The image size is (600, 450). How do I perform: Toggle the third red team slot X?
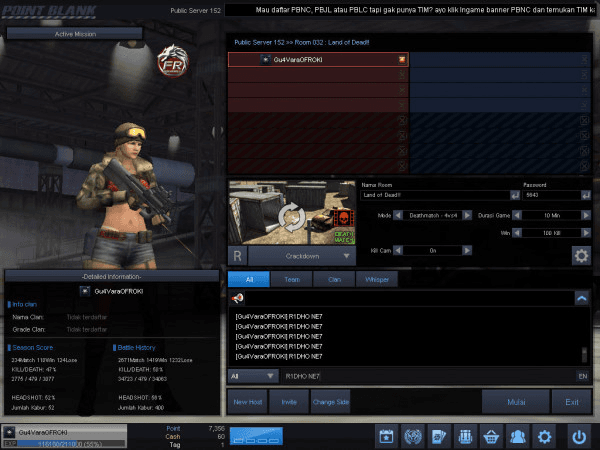coord(402,90)
